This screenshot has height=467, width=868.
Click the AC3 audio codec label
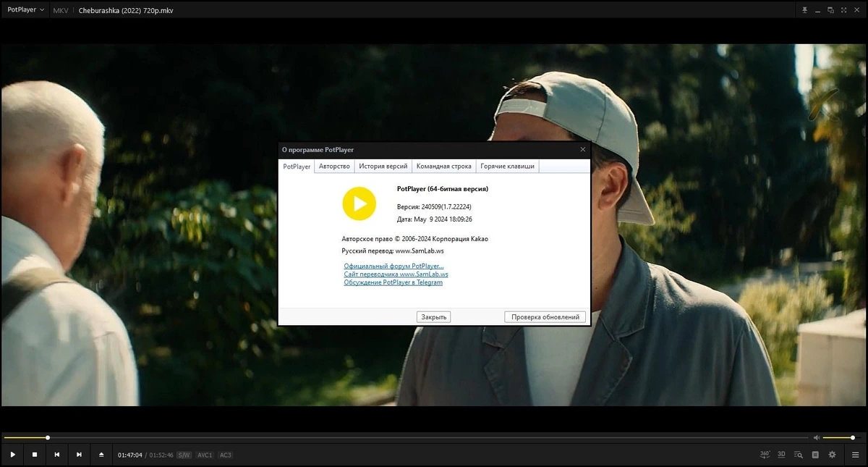[x=226, y=455]
